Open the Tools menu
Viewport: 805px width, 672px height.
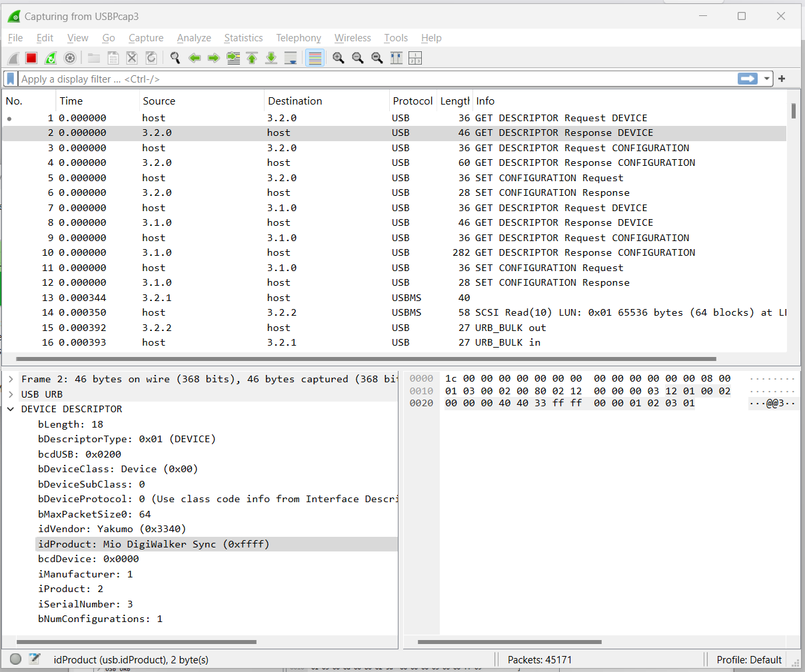396,38
